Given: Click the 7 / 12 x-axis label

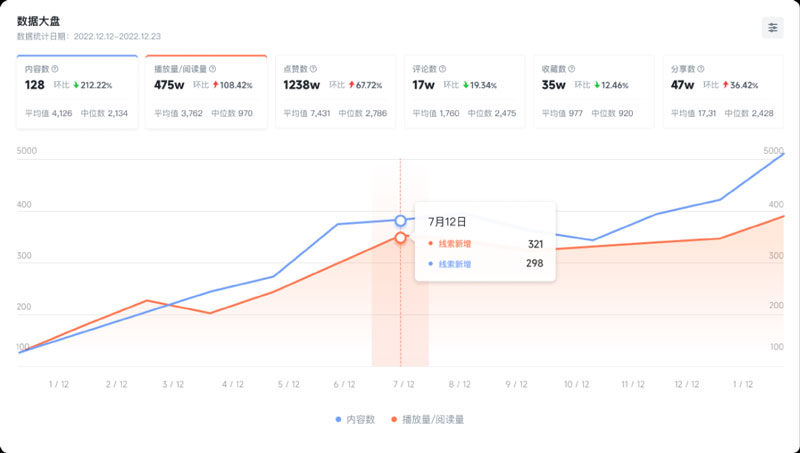Looking at the screenshot, I should click(403, 384).
